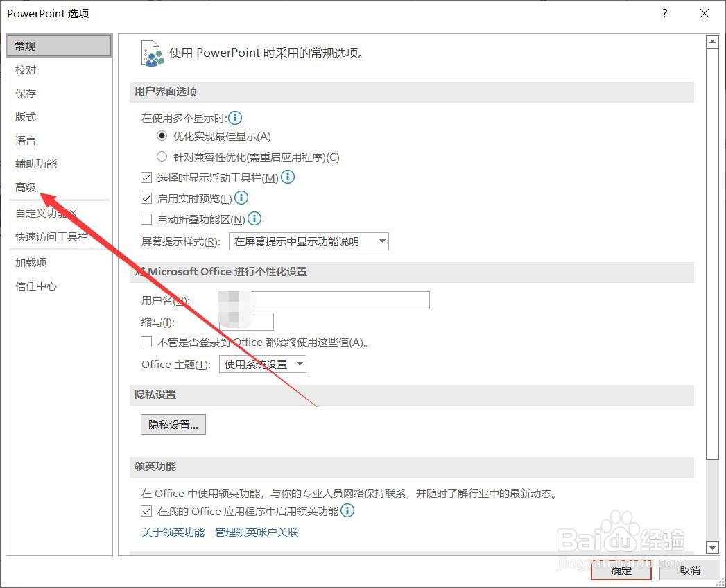Click the 隐私设置... button

173,424
